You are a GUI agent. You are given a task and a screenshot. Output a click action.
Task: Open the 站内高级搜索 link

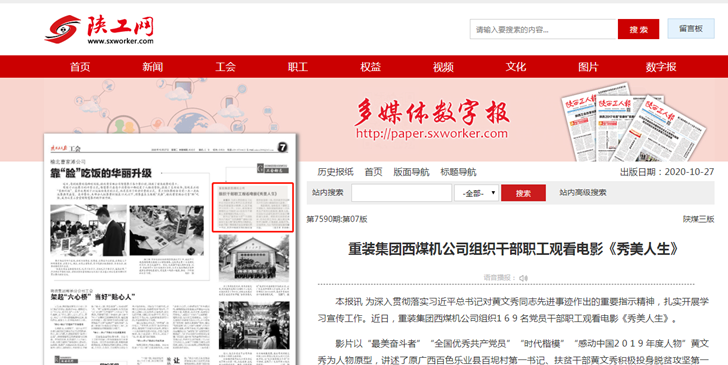coord(583,193)
